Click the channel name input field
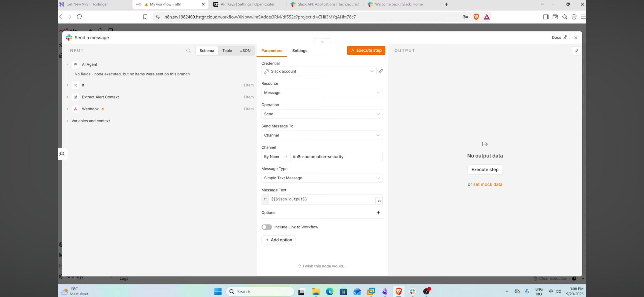 tap(336, 157)
